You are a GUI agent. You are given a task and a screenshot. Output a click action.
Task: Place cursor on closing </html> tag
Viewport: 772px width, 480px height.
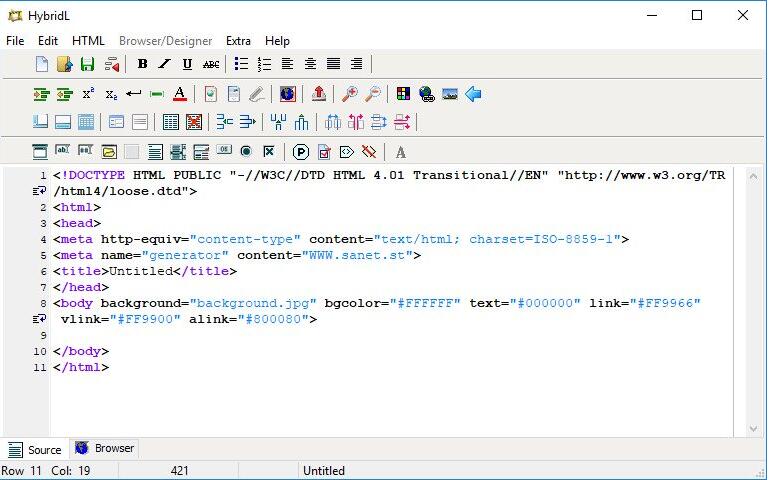81,367
